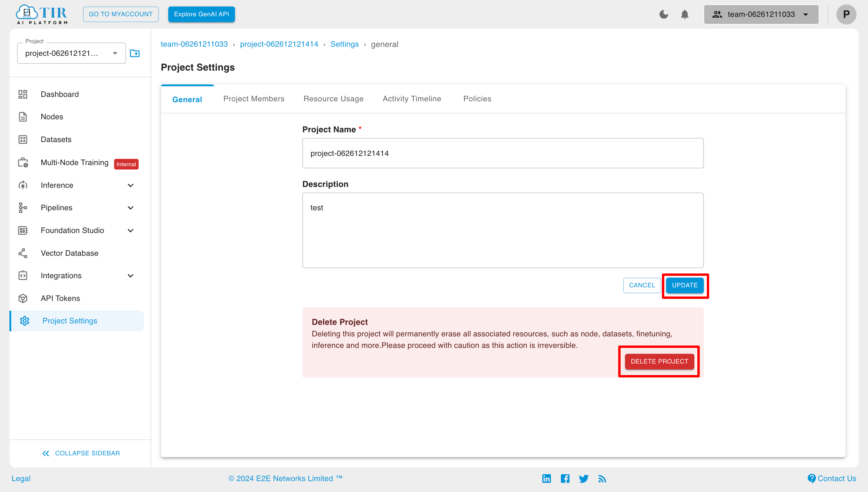
Task: Switch to the Activity Timeline tab
Action: coord(412,99)
